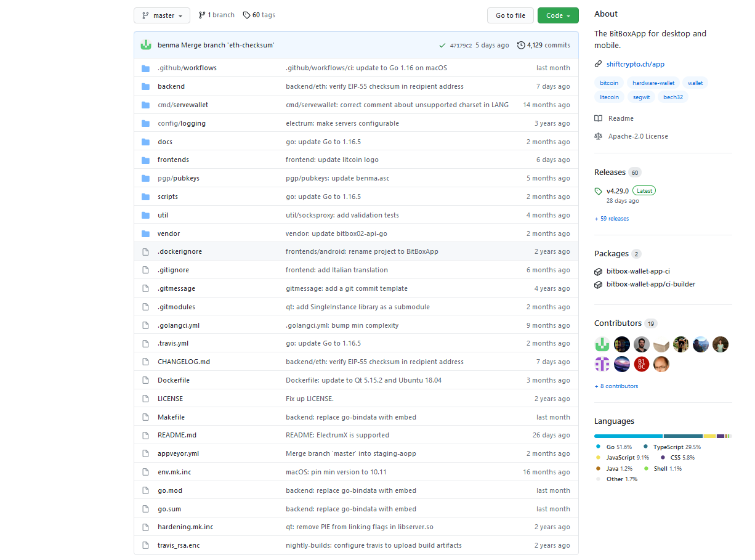View the 60 tags link
This screenshot has width=755, height=560.
pyautogui.click(x=259, y=15)
